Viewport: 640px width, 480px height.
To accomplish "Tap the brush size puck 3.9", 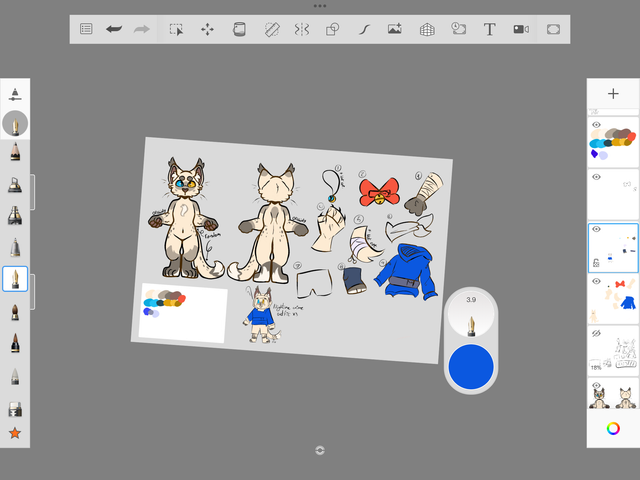I will click(471, 314).
